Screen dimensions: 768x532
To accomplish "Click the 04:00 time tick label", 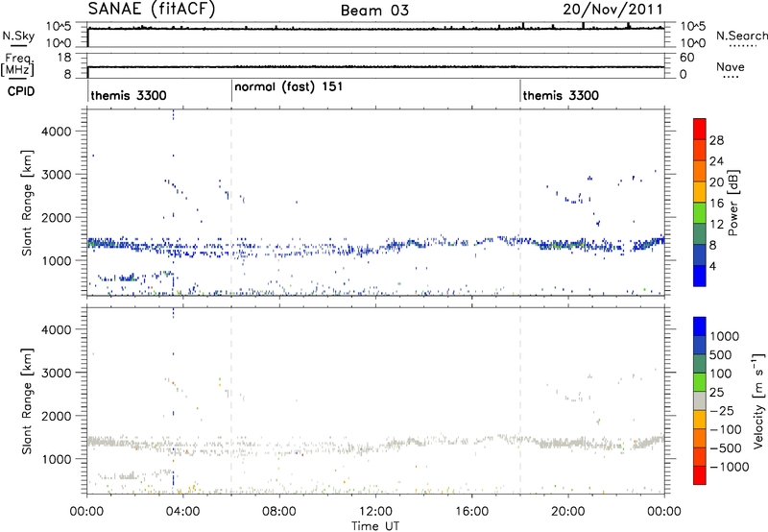I will point(183,512).
